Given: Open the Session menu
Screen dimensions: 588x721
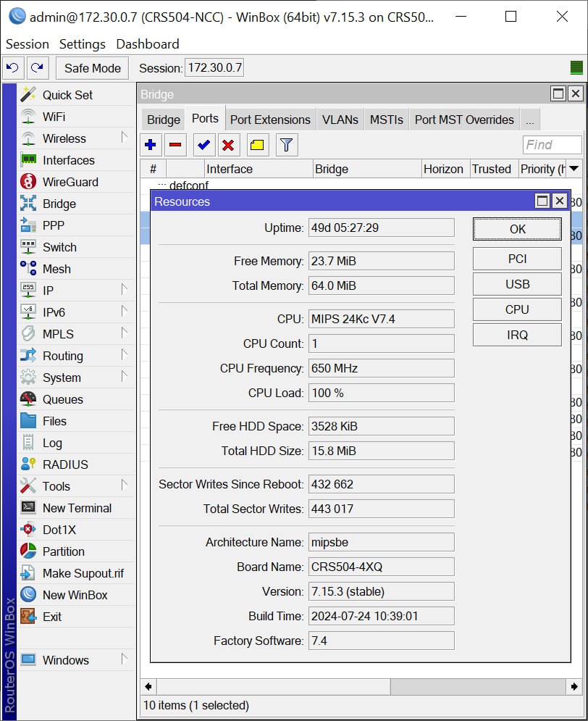Looking at the screenshot, I should 27,44.
